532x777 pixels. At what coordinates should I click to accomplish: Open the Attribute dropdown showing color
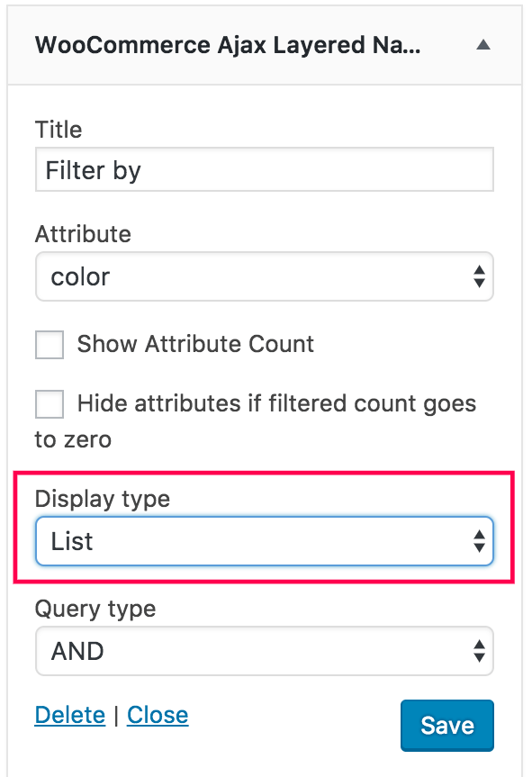click(x=265, y=276)
